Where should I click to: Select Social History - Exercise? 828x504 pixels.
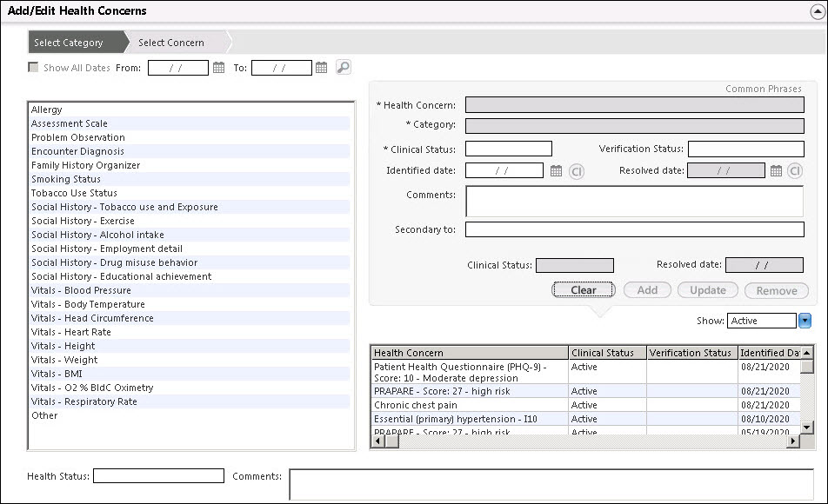190,221
